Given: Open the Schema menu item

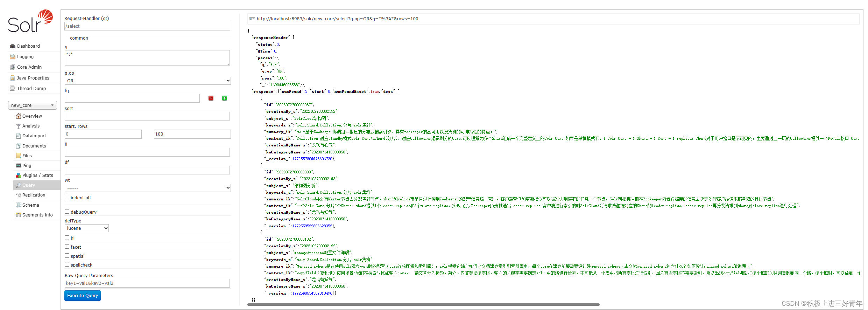Looking at the screenshot, I should (31, 205).
